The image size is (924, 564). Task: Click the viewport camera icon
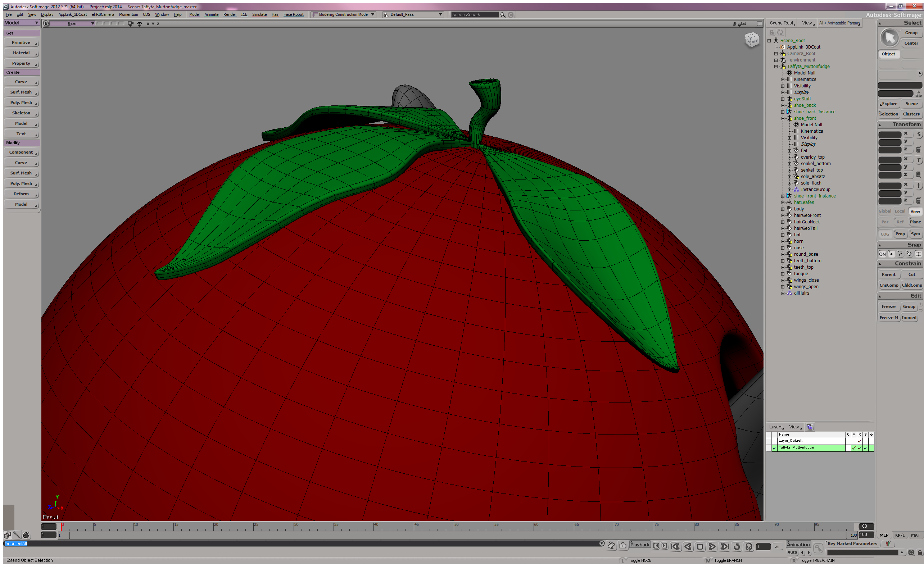131,24
